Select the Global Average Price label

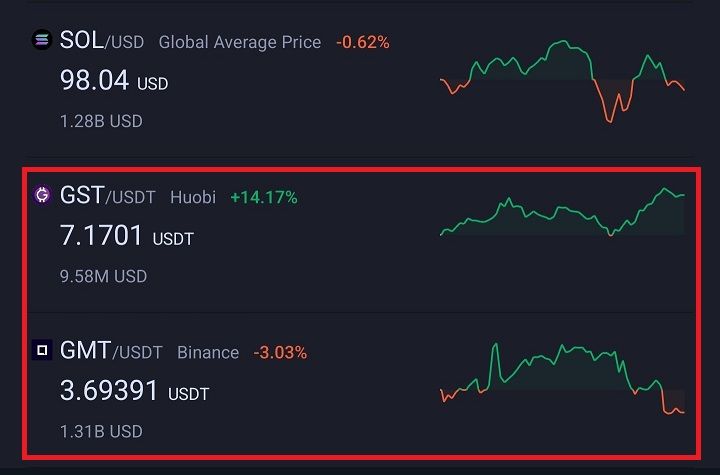[240, 42]
